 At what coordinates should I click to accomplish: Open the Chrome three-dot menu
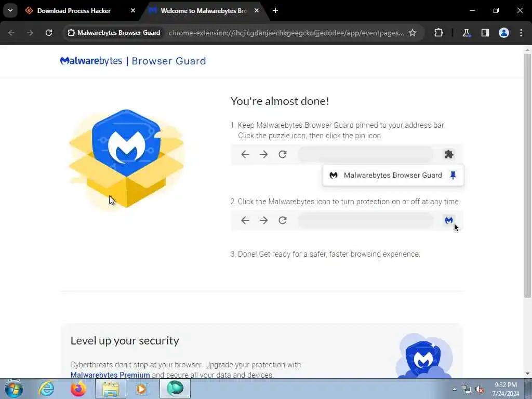point(521,33)
